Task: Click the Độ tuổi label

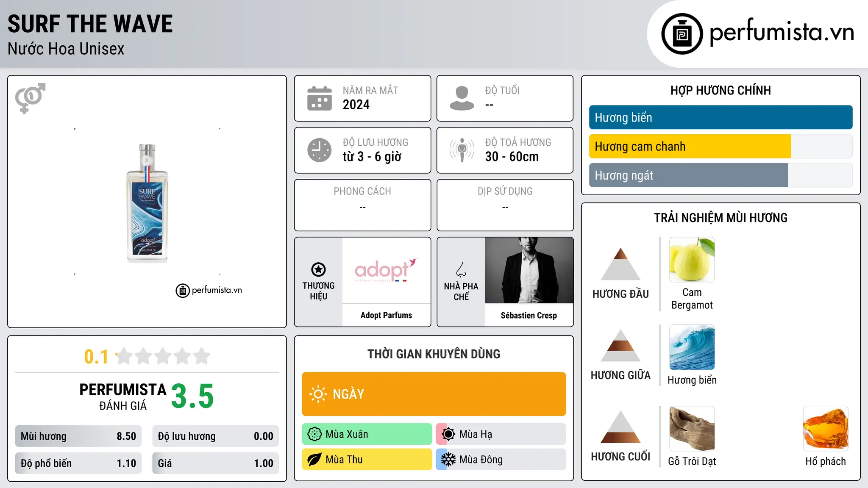Action: pyautogui.click(x=502, y=90)
